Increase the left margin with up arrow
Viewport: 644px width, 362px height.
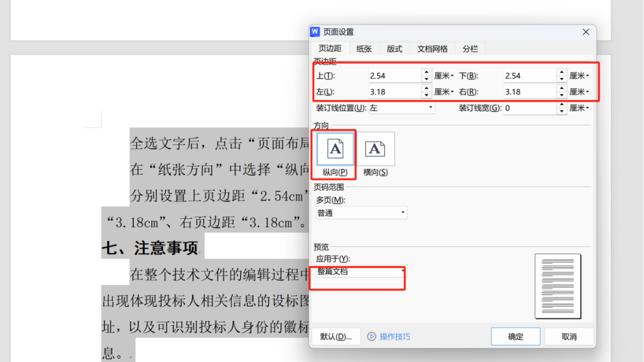(x=426, y=88)
